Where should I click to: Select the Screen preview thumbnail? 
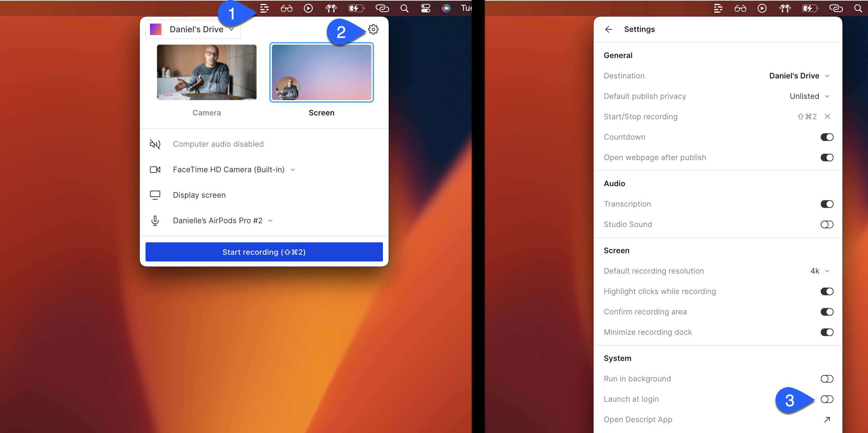321,72
